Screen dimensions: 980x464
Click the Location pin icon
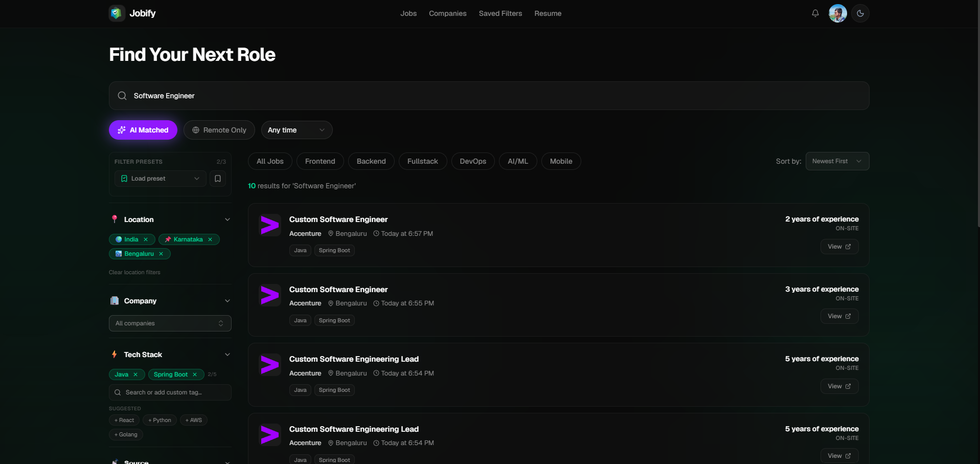pyautogui.click(x=115, y=219)
